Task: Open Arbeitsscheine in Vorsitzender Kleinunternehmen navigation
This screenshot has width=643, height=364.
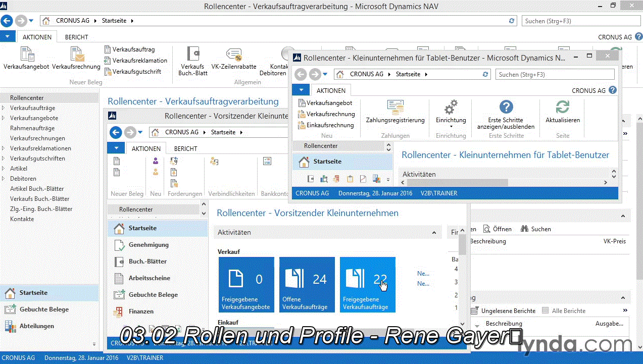Action: tap(149, 278)
